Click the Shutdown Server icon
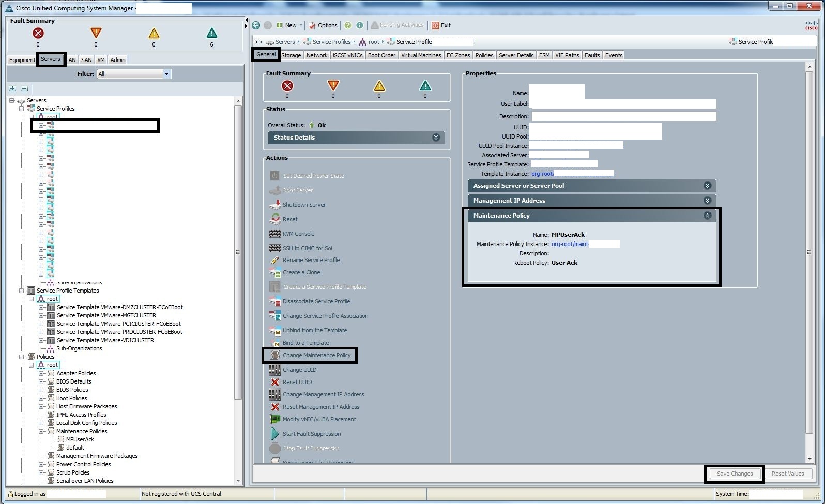825x504 pixels. click(275, 205)
